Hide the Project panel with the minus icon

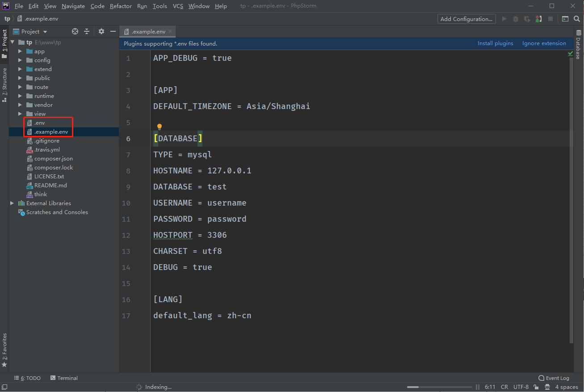(x=113, y=31)
